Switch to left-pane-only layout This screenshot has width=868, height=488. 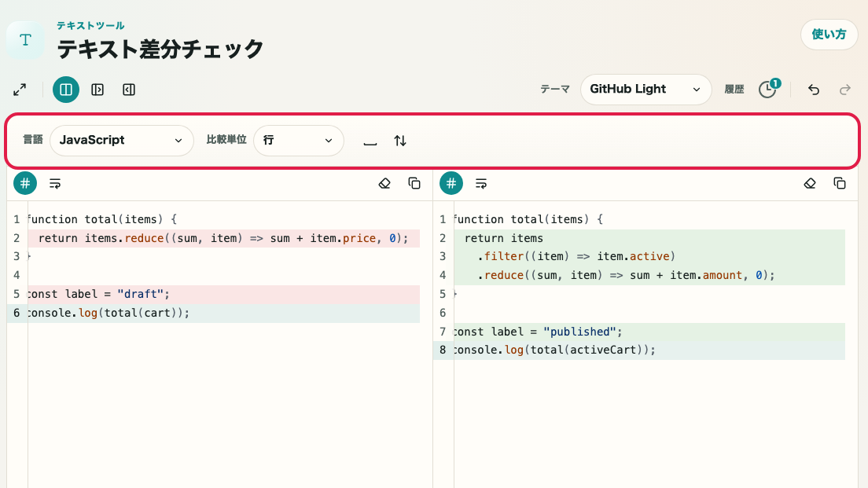point(97,90)
